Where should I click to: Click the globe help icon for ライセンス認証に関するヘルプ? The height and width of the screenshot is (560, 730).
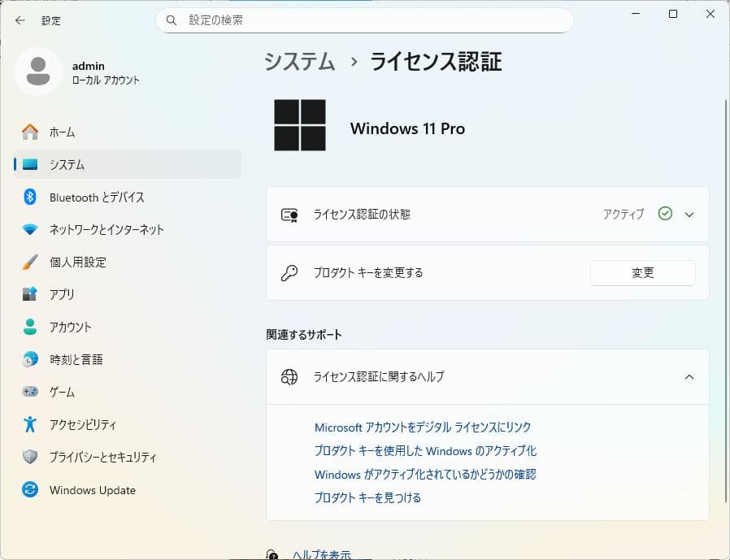pos(289,377)
